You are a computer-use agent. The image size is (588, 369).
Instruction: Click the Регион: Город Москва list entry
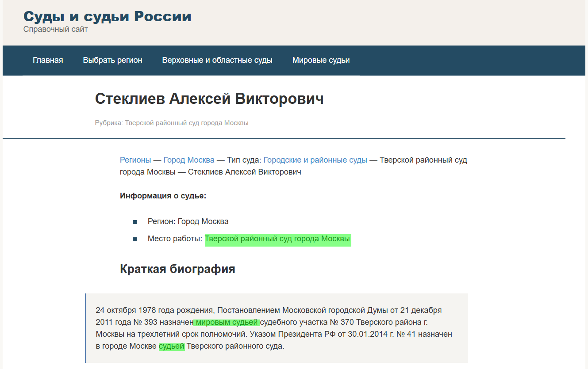pos(187,221)
